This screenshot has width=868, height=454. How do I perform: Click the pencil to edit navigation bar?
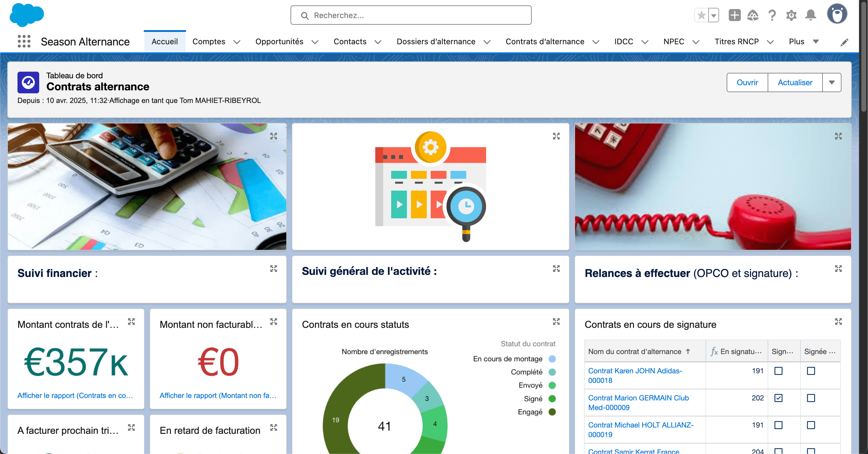pos(844,42)
